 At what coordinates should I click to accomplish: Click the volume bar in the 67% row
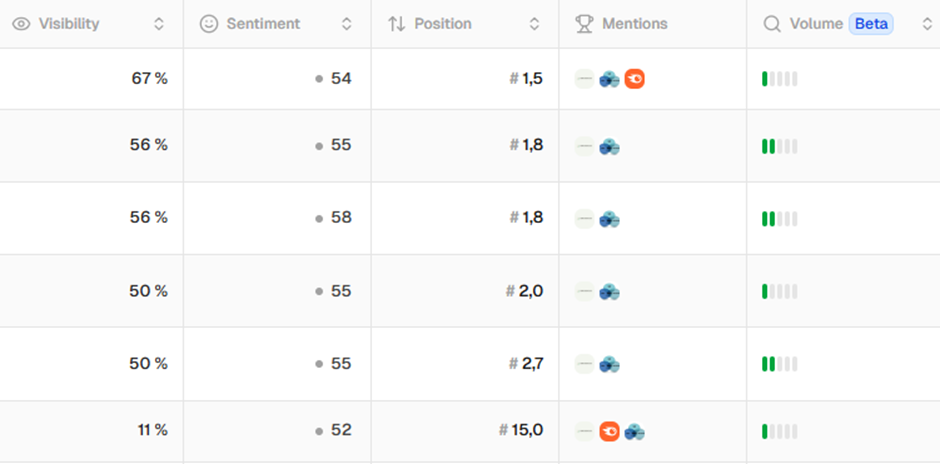click(779, 79)
